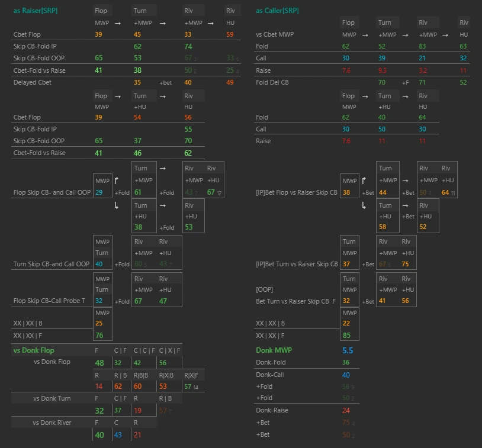Select the Donk-Call stat value 40
This screenshot has width=482, height=448.
(346, 375)
